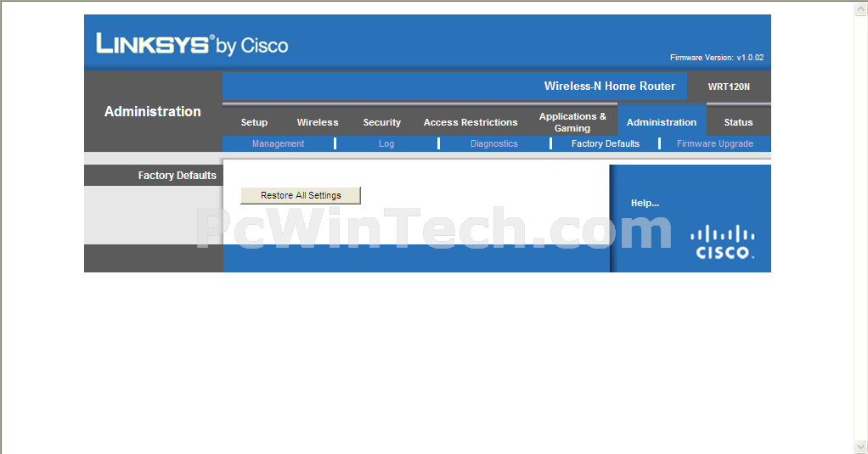
Task: Click the Linksys by Cisco logo
Action: click(192, 44)
